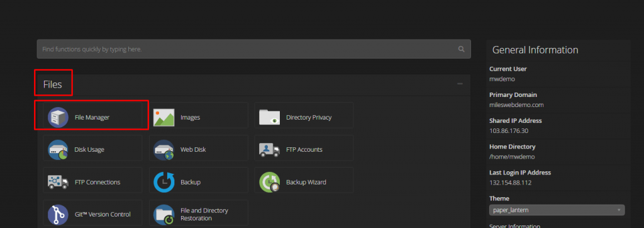Open the Git Version Control icon
This screenshot has height=228, width=644.
[58, 214]
